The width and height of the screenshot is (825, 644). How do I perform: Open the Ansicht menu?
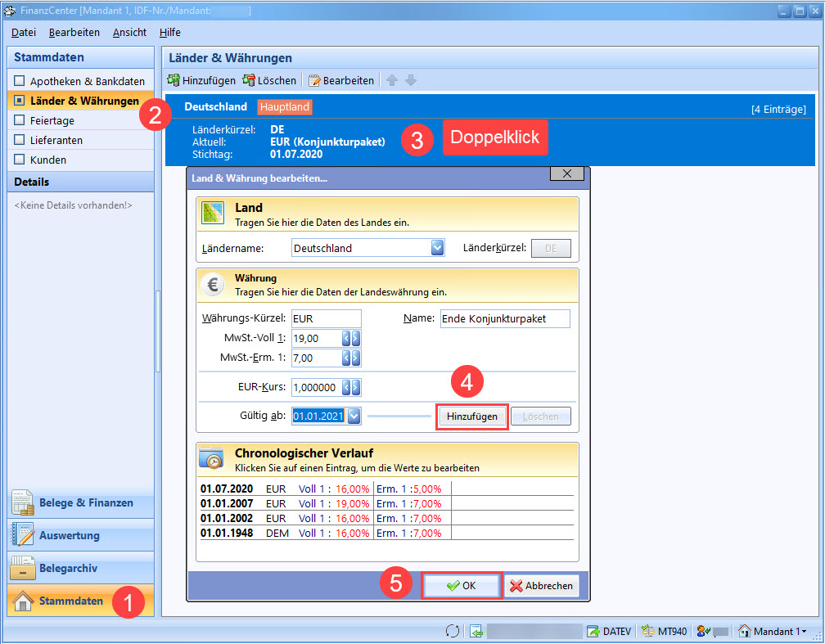(129, 33)
